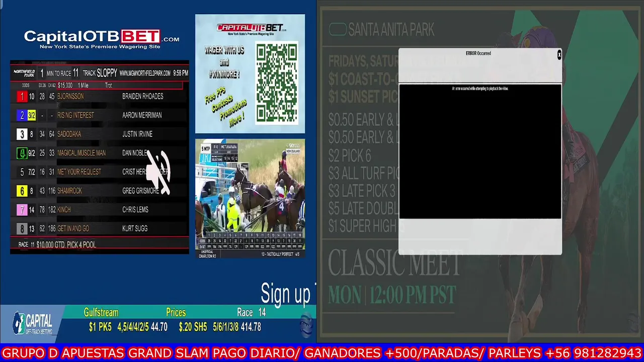Click the Santa Anita Park logo badge
The width and height of the screenshot is (644, 362).
[337, 30]
